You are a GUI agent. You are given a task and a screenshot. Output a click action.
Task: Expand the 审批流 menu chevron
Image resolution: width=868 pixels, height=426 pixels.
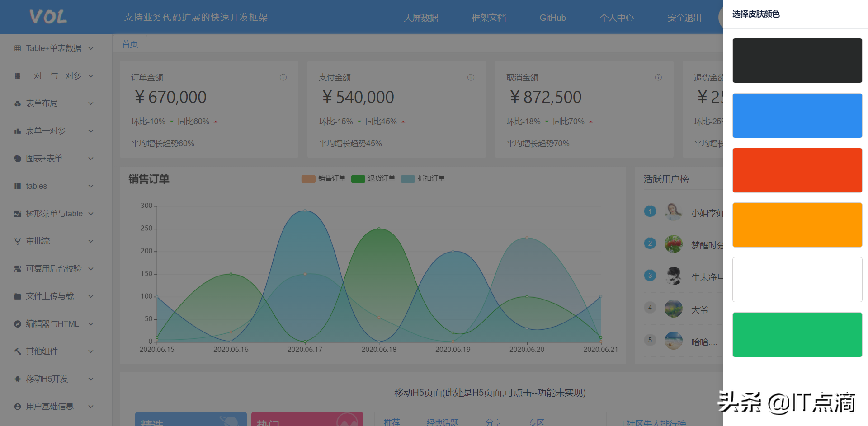91,241
